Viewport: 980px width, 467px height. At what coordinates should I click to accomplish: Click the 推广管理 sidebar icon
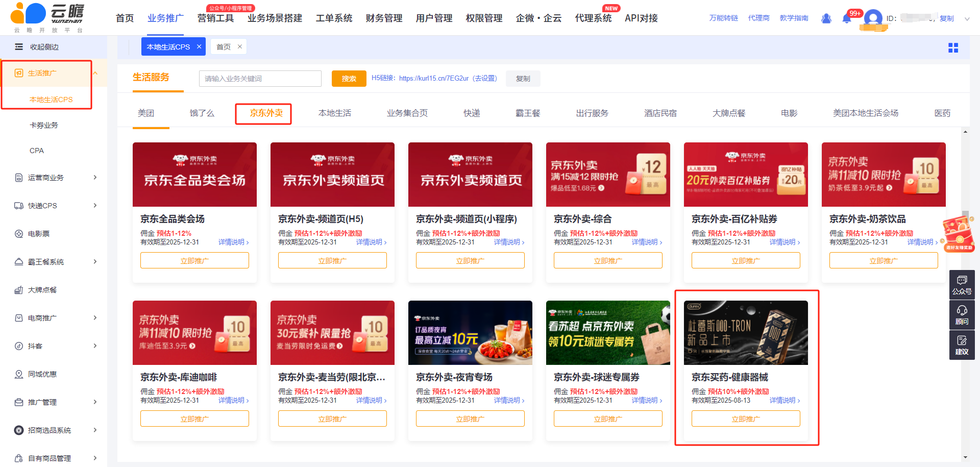(x=19, y=402)
